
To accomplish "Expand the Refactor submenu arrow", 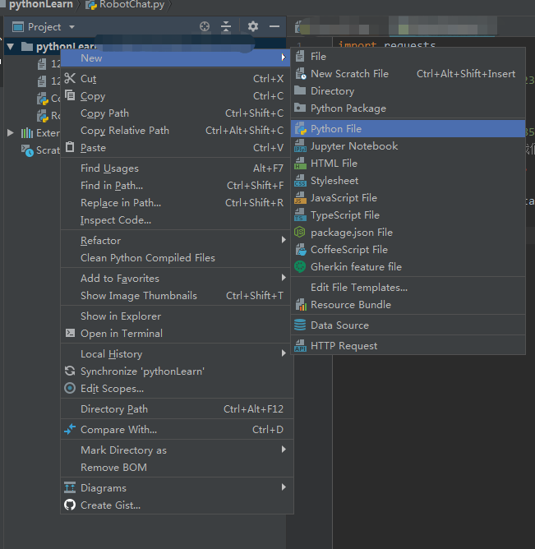I will [x=284, y=240].
